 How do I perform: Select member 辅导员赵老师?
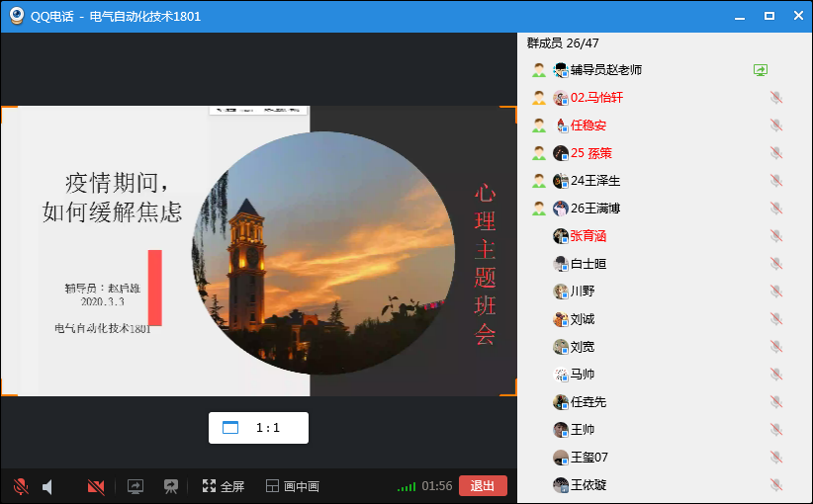[x=605, y=70]
